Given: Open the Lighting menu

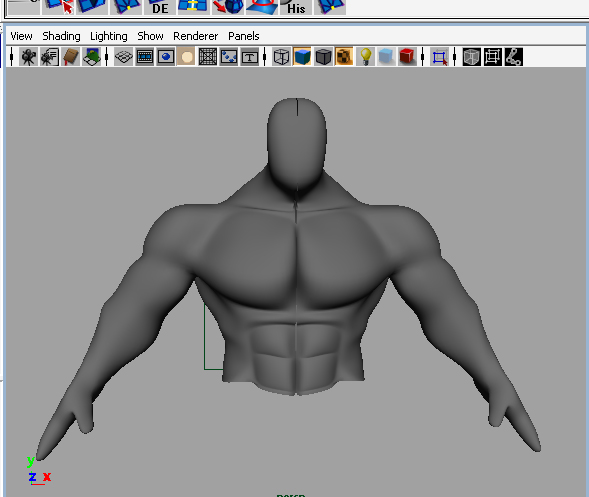Looking at the screenshot, I should click(x=109, y=36).
